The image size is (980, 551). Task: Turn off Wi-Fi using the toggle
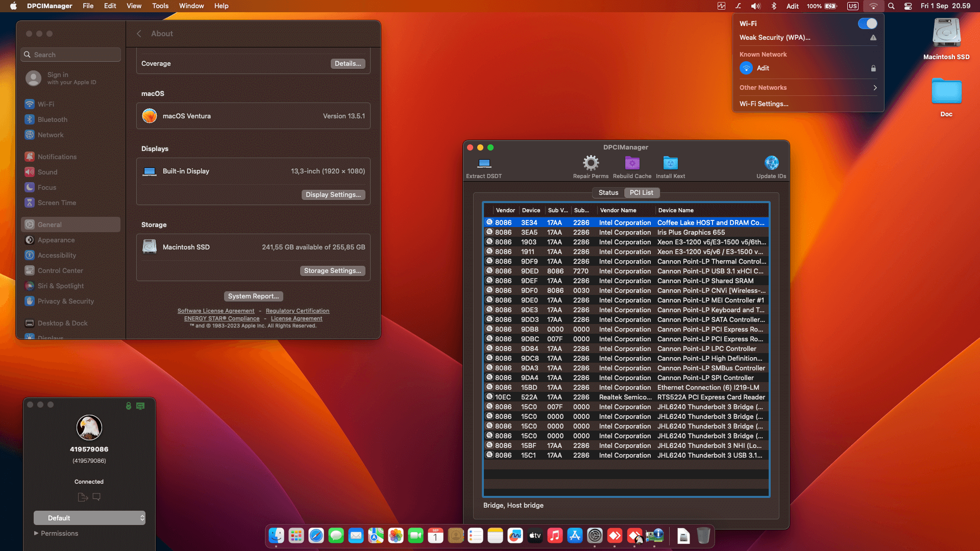tap(867, 23)
